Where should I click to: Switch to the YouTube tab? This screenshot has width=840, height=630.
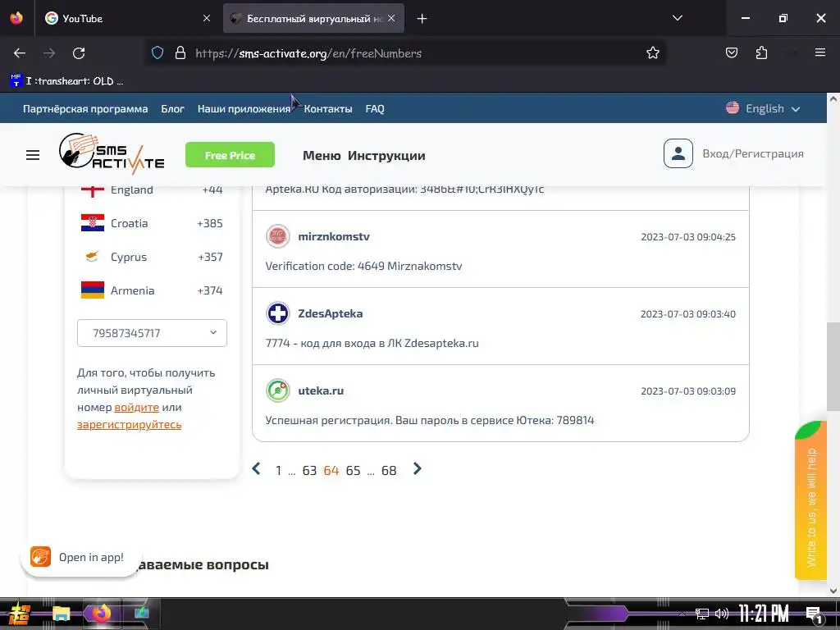point(129,18)
